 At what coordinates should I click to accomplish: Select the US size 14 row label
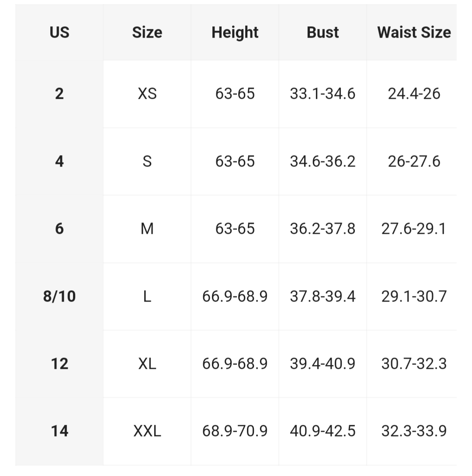[x=59, y=431]
